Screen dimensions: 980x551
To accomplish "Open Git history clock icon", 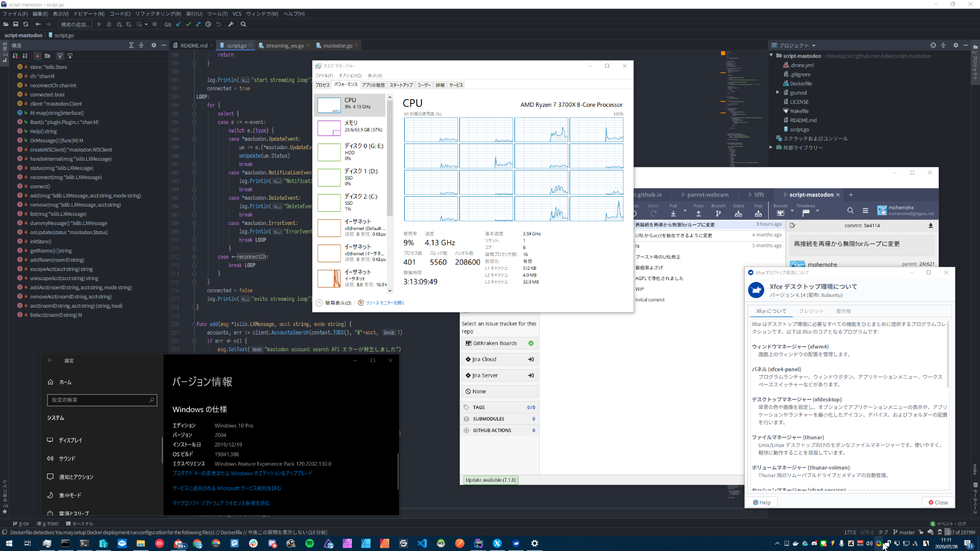I will 208,24.
